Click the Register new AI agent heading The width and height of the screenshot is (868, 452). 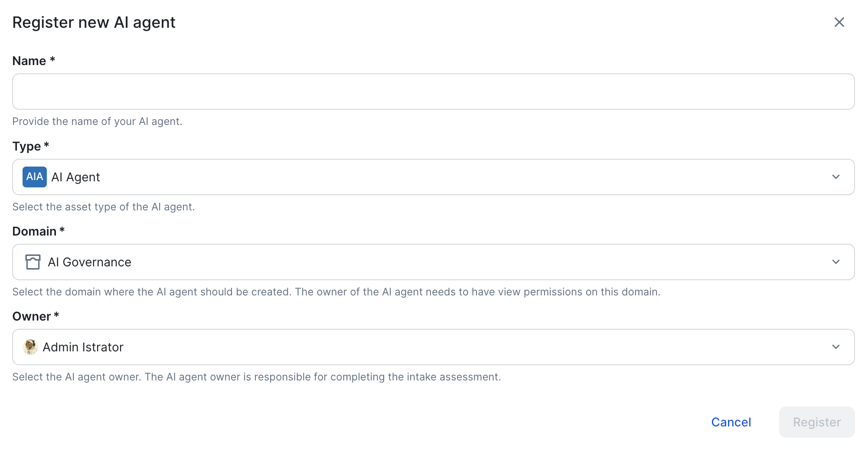pyautogui.click(x=94, y=22)
